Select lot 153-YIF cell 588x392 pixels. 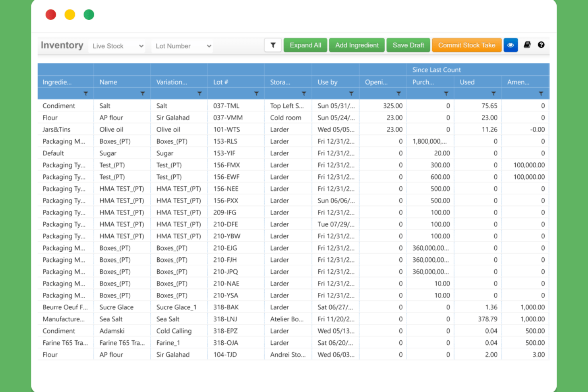(236, 153)
